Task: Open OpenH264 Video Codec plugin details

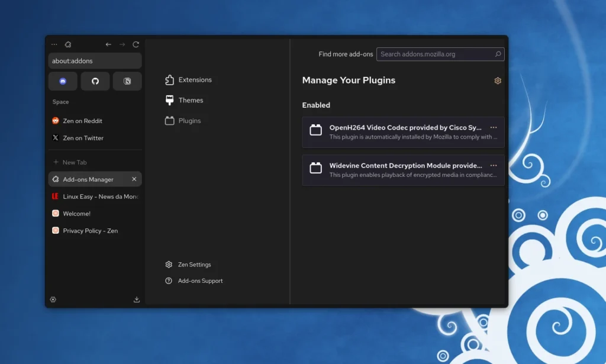Action: tap(403, 132)
